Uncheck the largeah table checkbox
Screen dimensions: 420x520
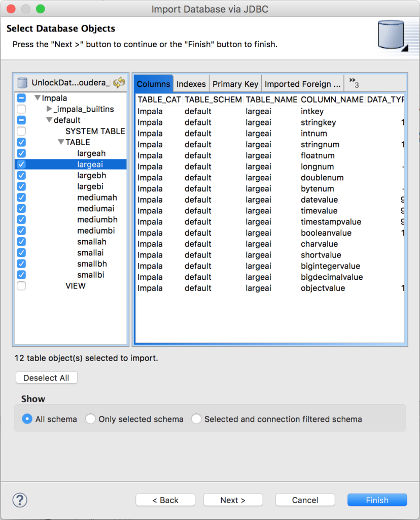[x=21, y=153]
